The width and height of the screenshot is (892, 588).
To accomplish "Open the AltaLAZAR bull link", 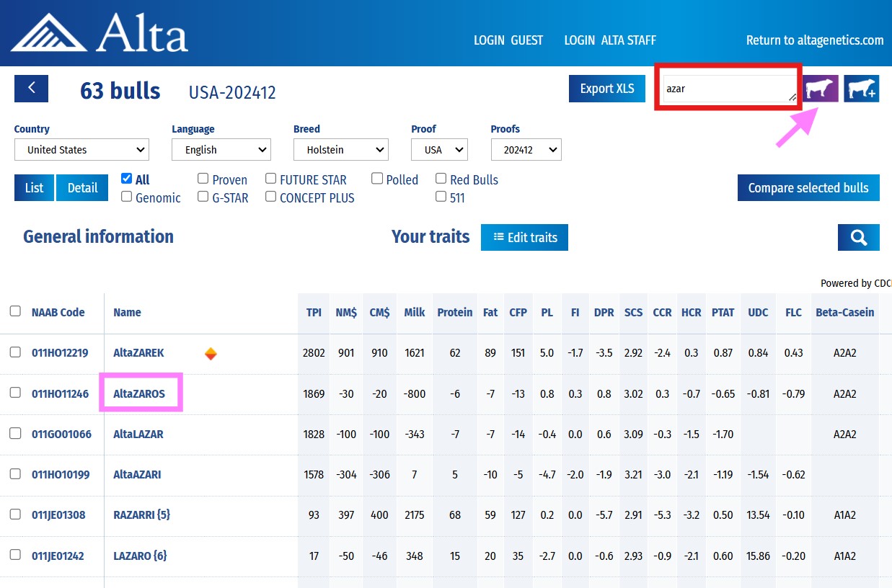I will point(138,434).
